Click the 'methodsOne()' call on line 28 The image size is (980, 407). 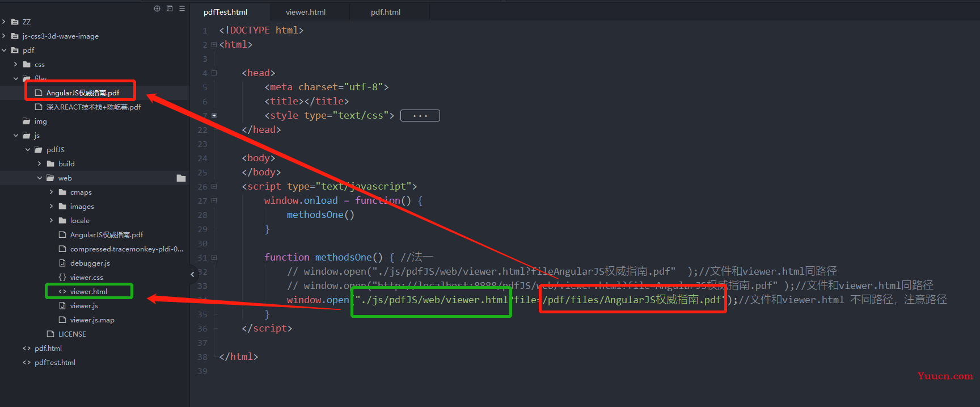[x=320, y=215]
